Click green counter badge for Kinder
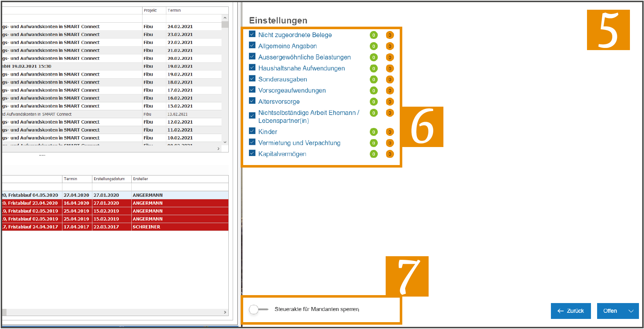The width and height of the screenshot is (644, 329). click(374, 132)
